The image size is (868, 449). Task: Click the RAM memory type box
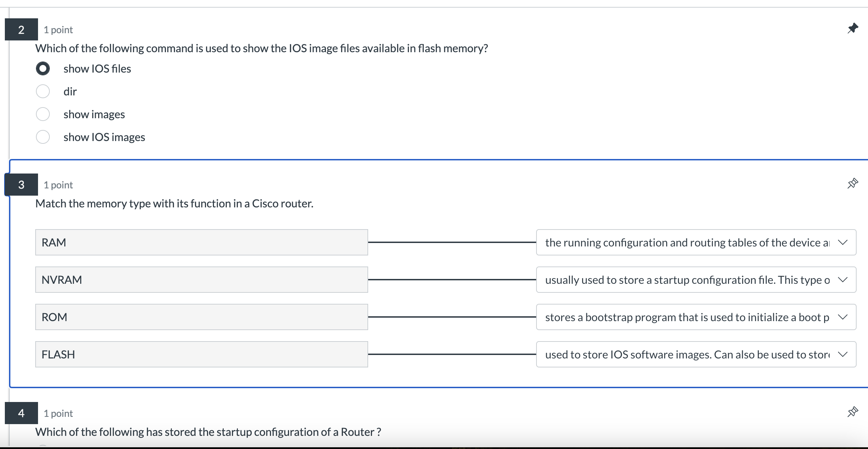(x=201, y=242)
